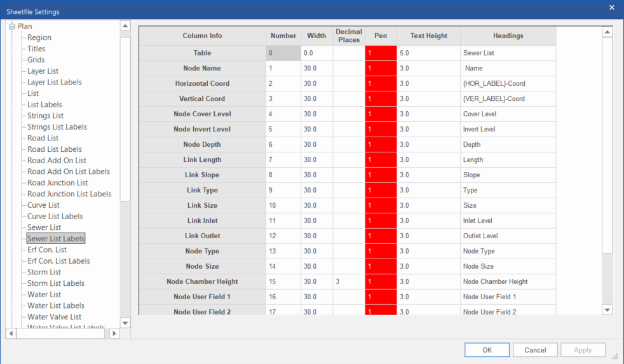Edit the Sewer List heading field

pyautogui.click(x=507, y=53)
